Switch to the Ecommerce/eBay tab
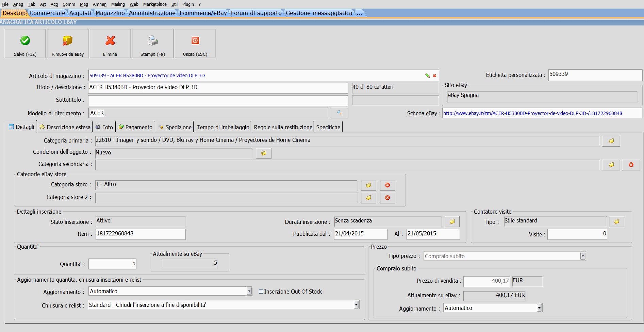 click(203, 13)
